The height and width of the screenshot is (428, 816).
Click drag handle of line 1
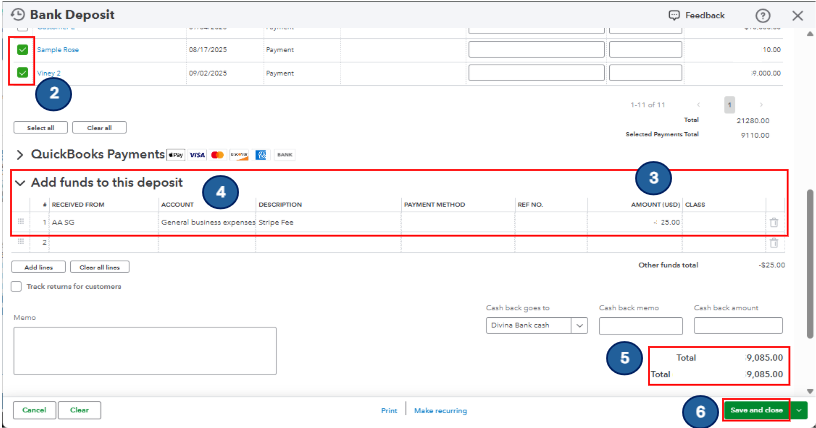pyautogui.click(x=21, y=222)
